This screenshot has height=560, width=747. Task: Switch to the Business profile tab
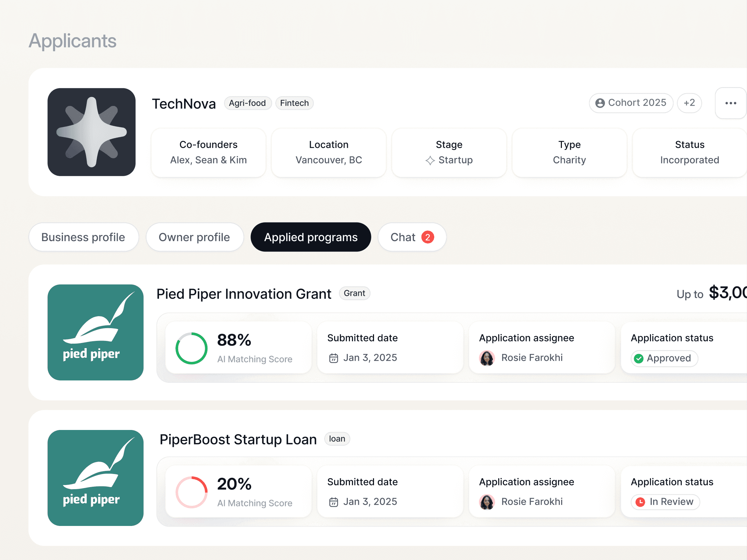83,237
